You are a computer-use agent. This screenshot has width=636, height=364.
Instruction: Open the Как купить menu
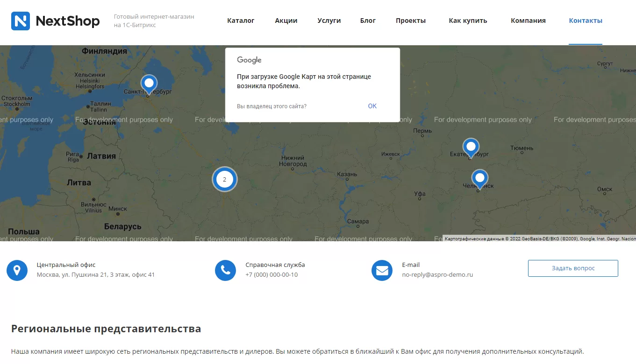[468, 21]
